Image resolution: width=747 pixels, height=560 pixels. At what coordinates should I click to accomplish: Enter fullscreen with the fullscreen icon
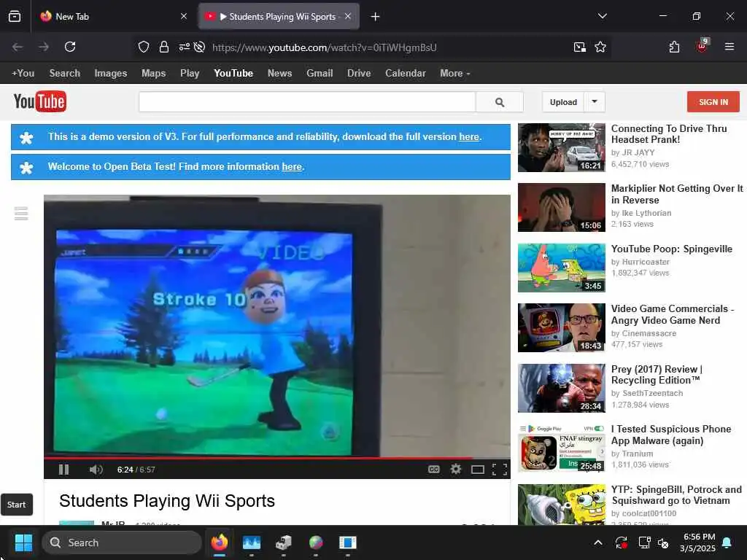coord(499,470)
